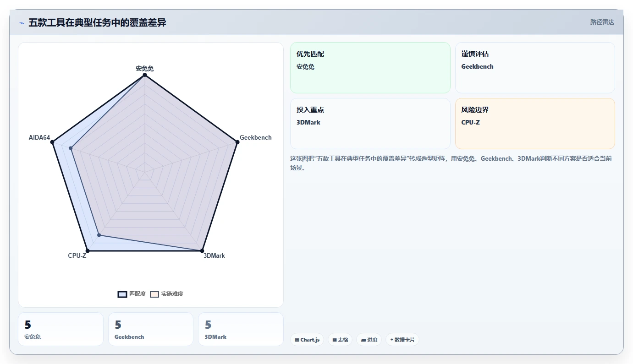The image size is (633, 364).
Task: Click 3DMark text in 投入重点 card
Action: 308,122
